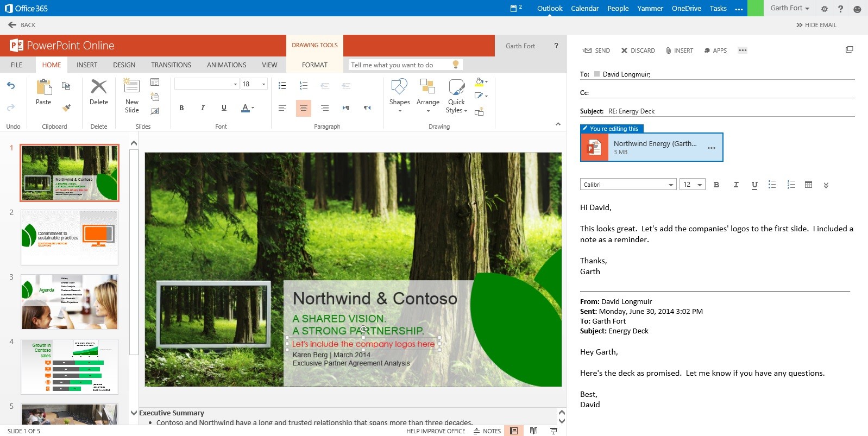Viewport: 868px width, 436px height.
Task: Open the font size 18 dropdown
Action: [x=263, y=84]
